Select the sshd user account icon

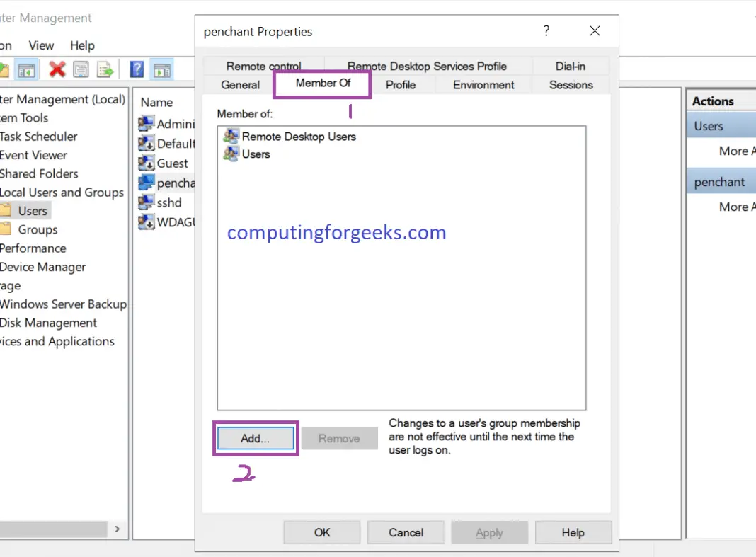click(147, 202)
